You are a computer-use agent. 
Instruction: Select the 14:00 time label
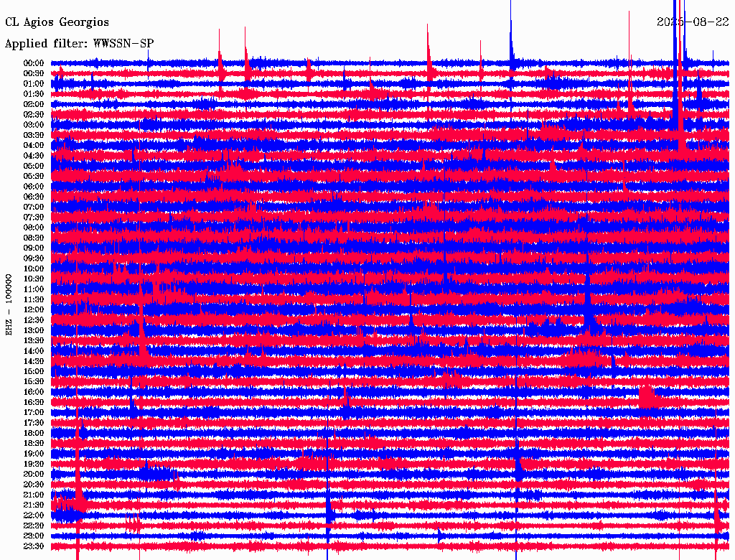click(x=34, y=351)
